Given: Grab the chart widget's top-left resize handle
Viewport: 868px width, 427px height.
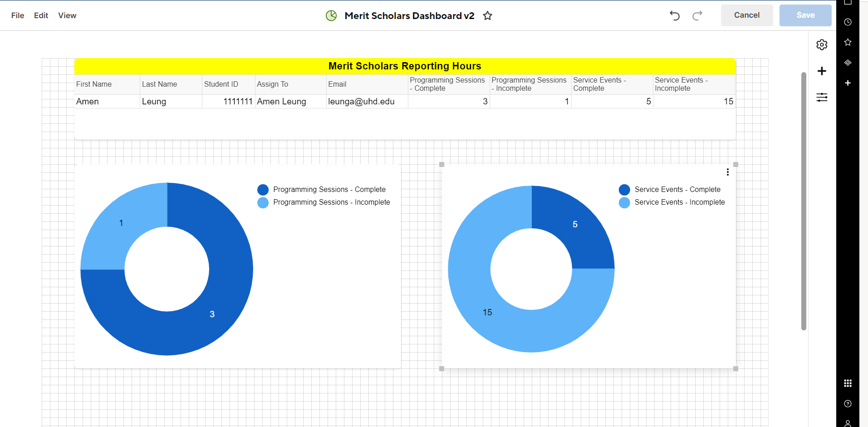Looking at the screenshot, I should tap(441, 165).
